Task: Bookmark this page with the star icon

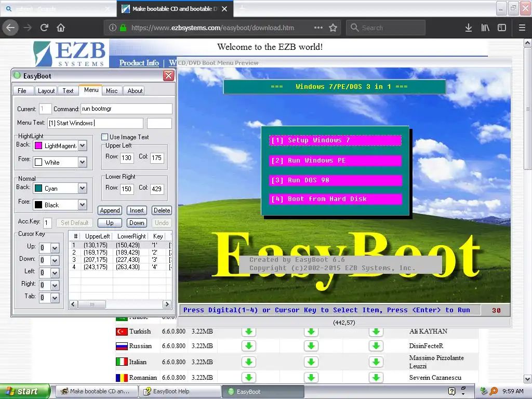Action: coord(333,28)
